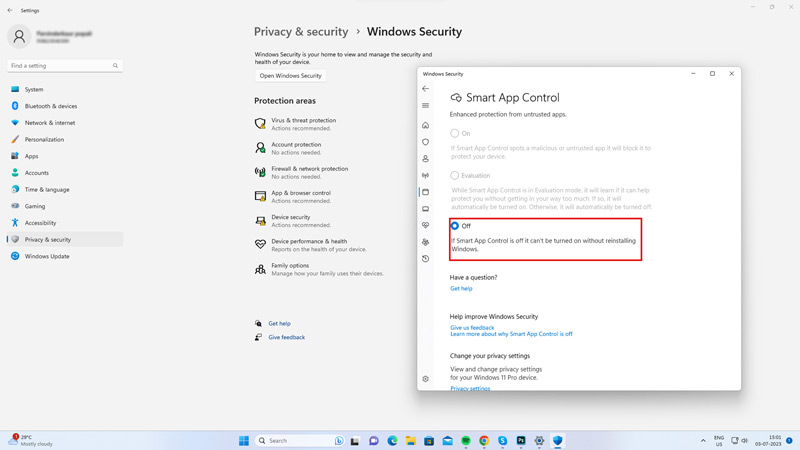Click Windows Security shield taskbar icon
Image resolution: width=800 pixels, height=450 pixels.
point(558,440)
